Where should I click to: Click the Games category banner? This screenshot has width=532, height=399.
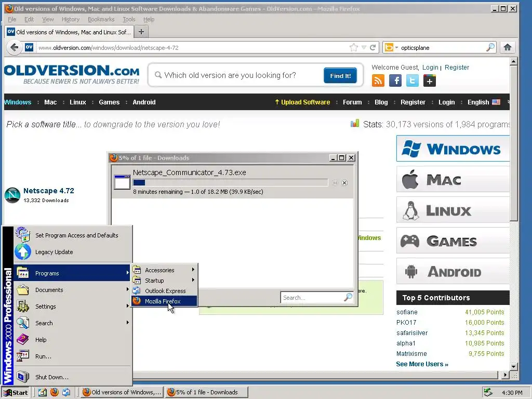point(453,241)
